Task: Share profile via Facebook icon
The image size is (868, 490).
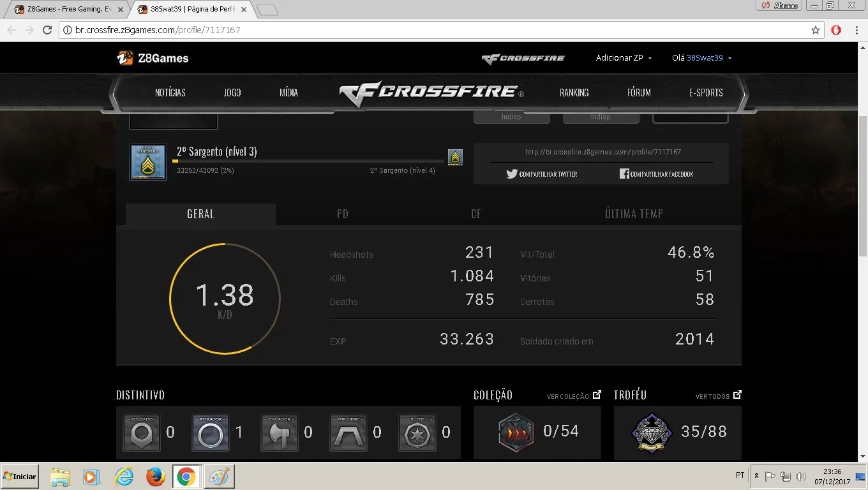Action: click(x=624, y=174)
